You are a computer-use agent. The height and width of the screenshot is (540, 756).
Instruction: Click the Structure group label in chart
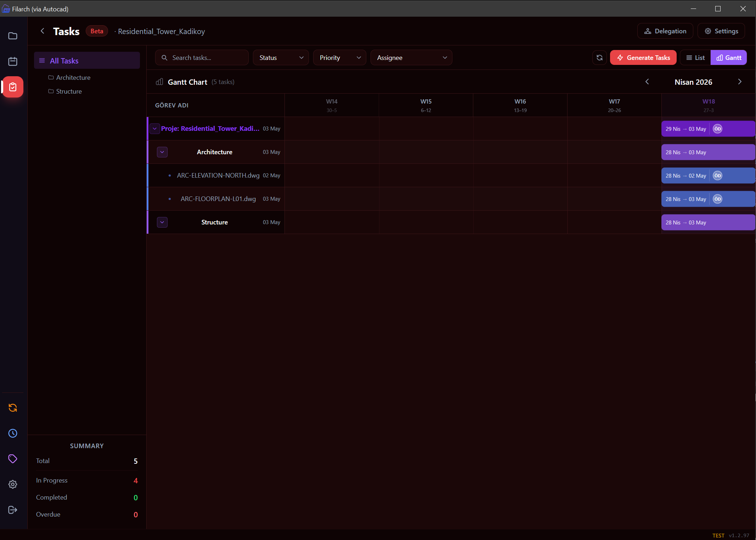click(215, 222)
